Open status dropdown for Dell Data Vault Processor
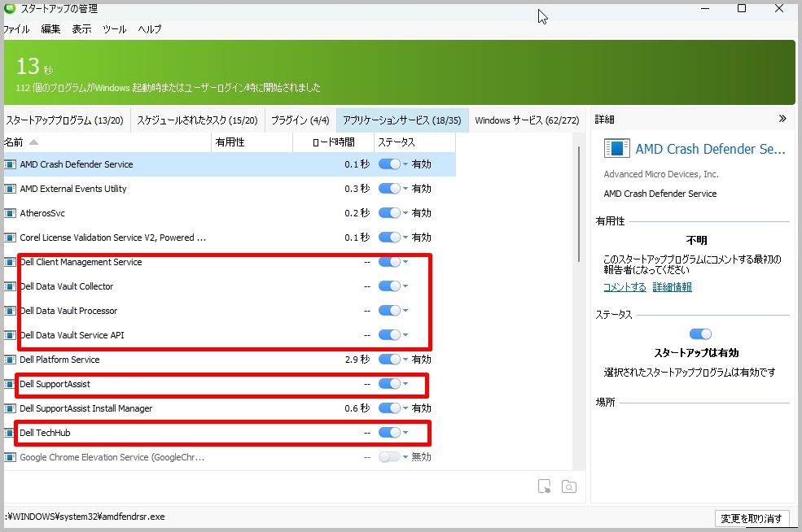This screenshot has height=532, width=802. pos(405,310)
